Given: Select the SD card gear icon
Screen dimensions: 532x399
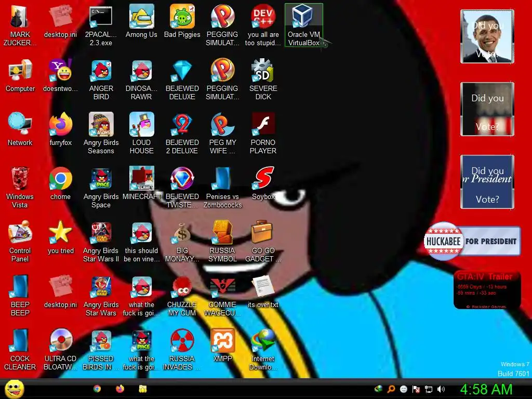Looking at the screenshot, I should coord(263,79).
